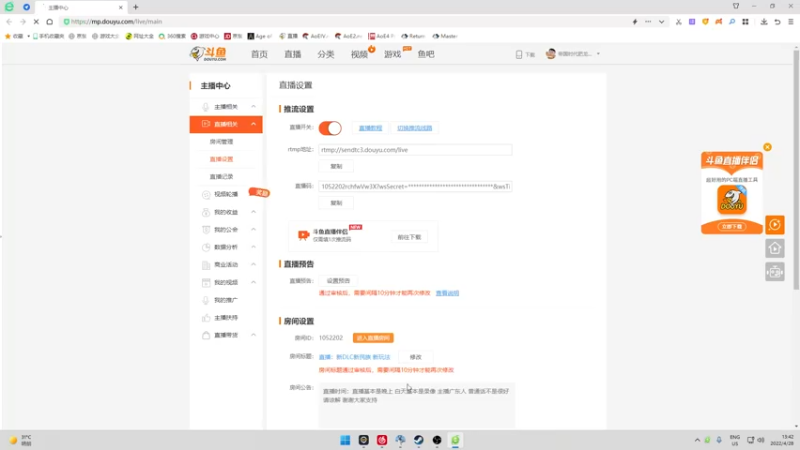Expand the 数据分析 sidebar chevron

(x=253, y=247)
